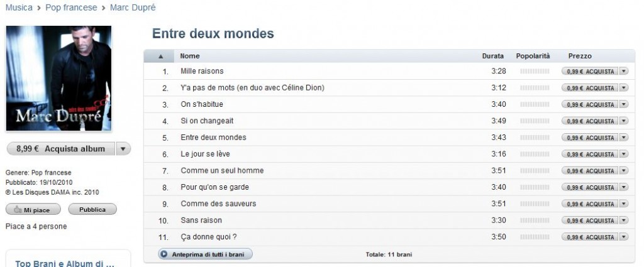Open Top Brani e Album section link
Viewport: 644px width, 267px height.
click(65, 263)
